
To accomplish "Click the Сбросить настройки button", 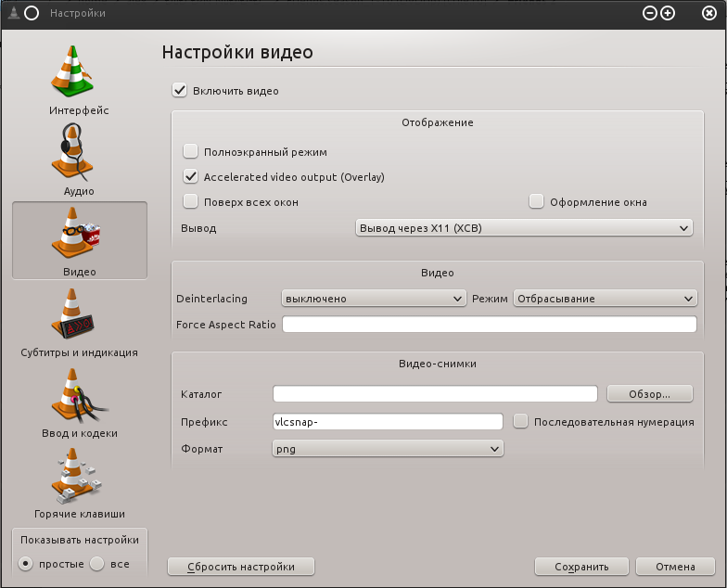I will pyautogui.click(x=241, y=567).
